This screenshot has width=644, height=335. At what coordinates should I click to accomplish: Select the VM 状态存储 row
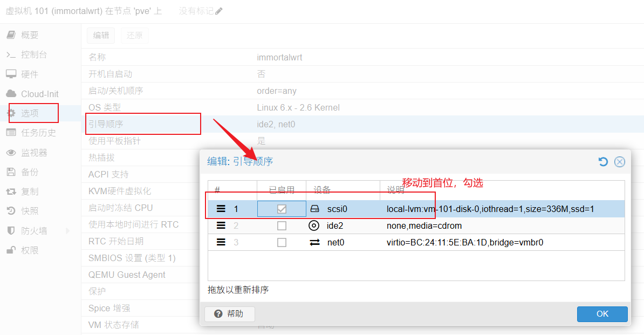(140, 325)
